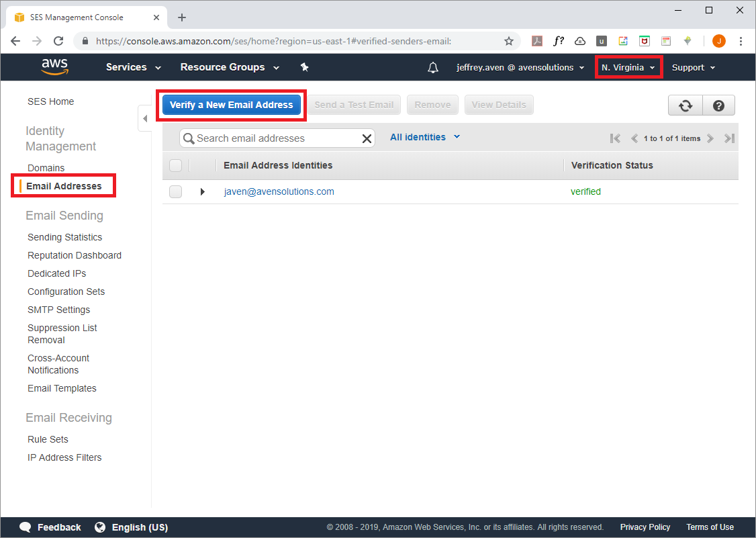Open Cross-Account Notifications
The image size is (756, 538).
(x=58, y=364)
